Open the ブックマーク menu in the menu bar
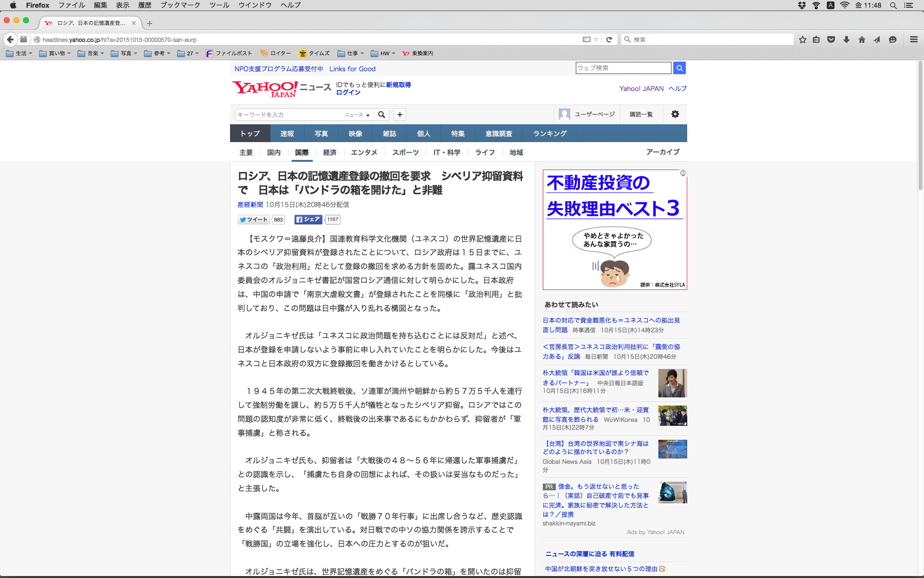The image size is (924, 578). (180, 5)
